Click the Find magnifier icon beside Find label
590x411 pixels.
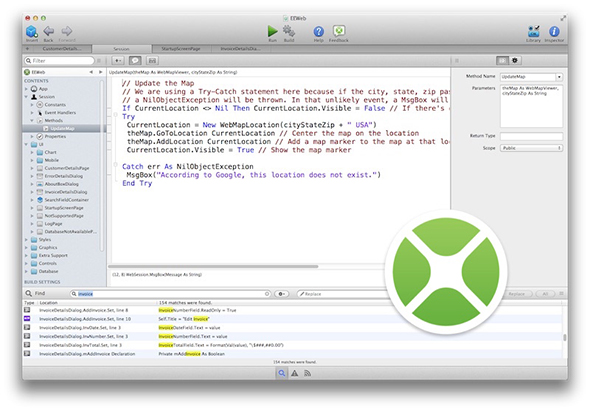click(29, 293)
